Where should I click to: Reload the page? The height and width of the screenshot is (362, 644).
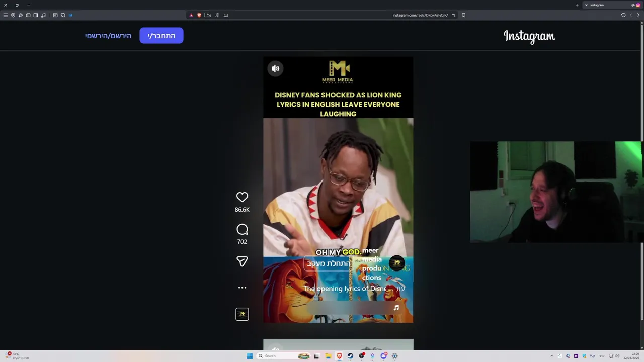623,15
